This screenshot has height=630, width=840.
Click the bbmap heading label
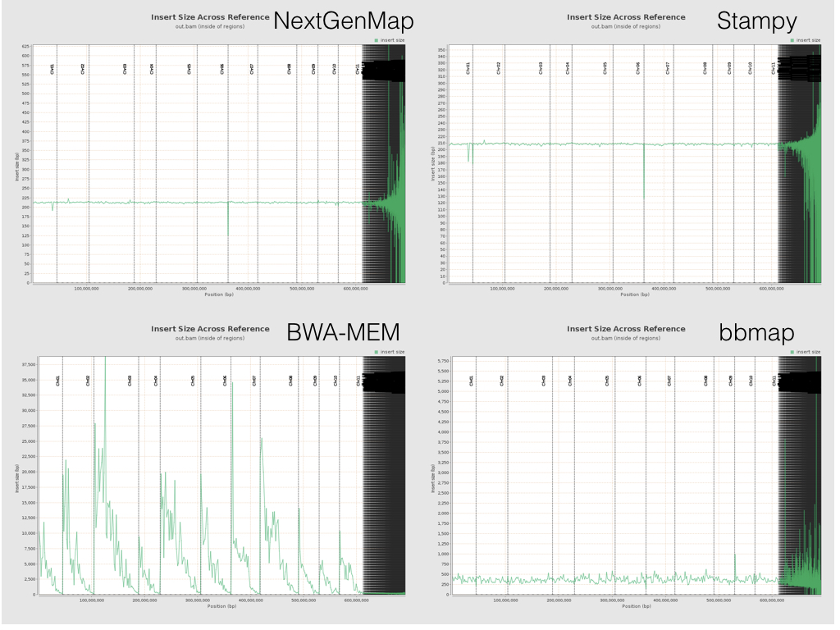click(756, 333)
